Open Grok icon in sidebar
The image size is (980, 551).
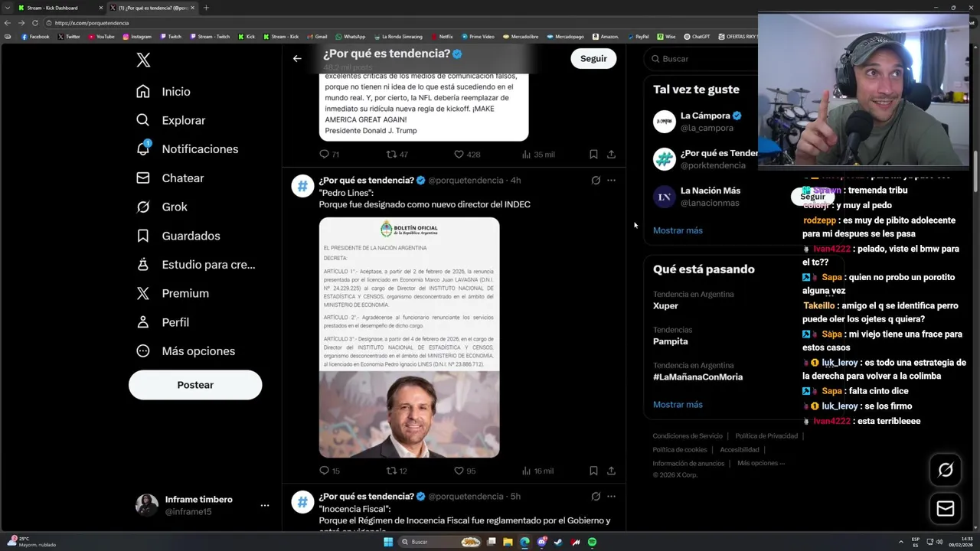(143, 207)
